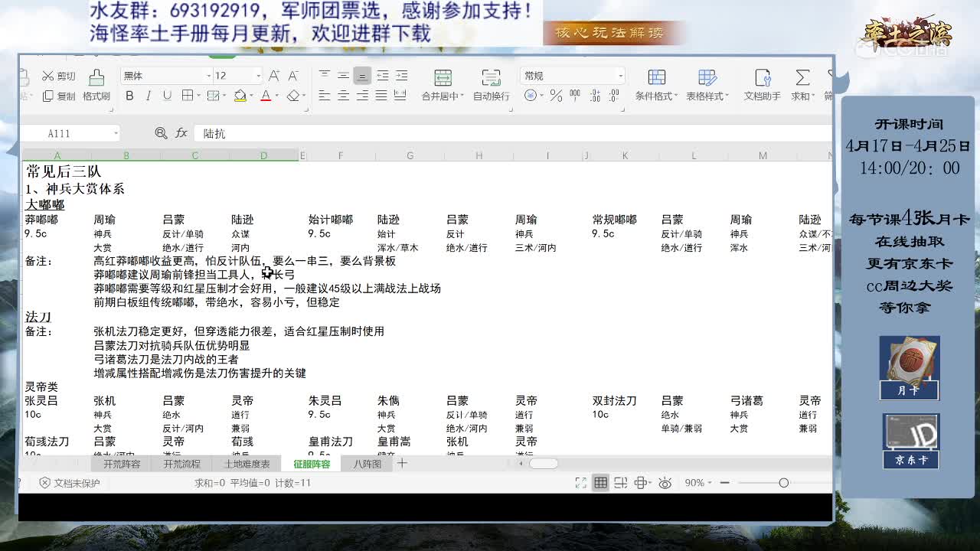Switch to the 开荒阵容 sheet tab
The height and width of the screenshot is (551, 980).
(122, 464)
